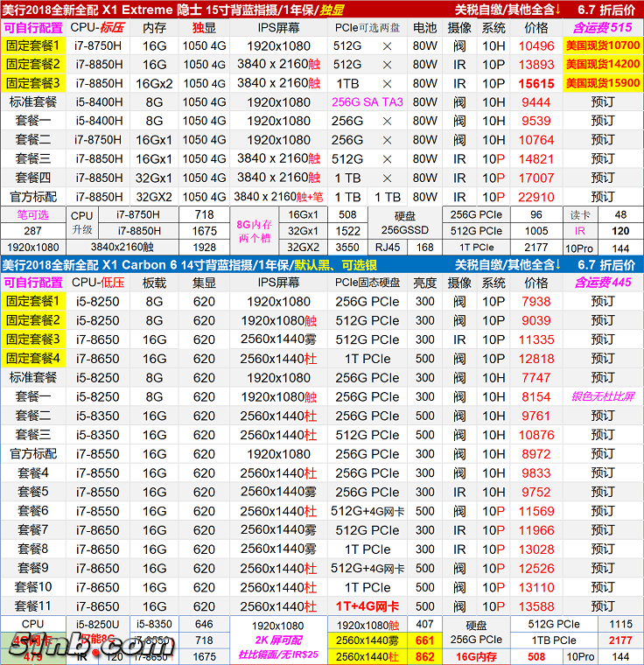Image resolution: width=644 pixels, height=665 pixels.
Task: Click the price 12526 in 套餐9 row
Action: coord(536,569)
